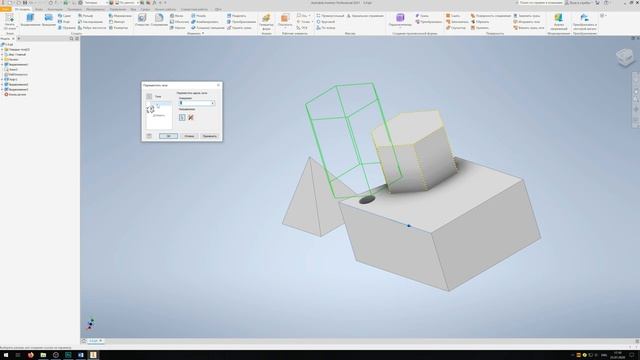Select the Extrude (Выдавливание) tool

(30, 20)
